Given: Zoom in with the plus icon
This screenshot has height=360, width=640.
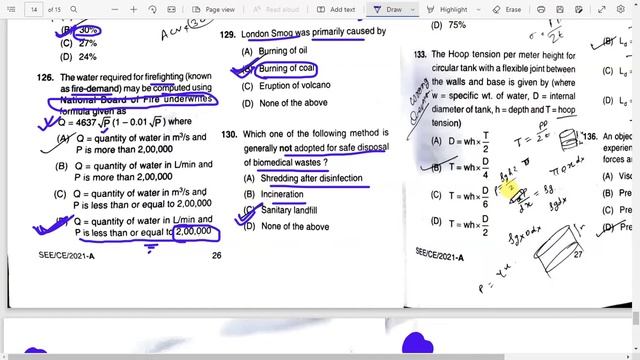Looking at the screenshot, I should [133, 9].
